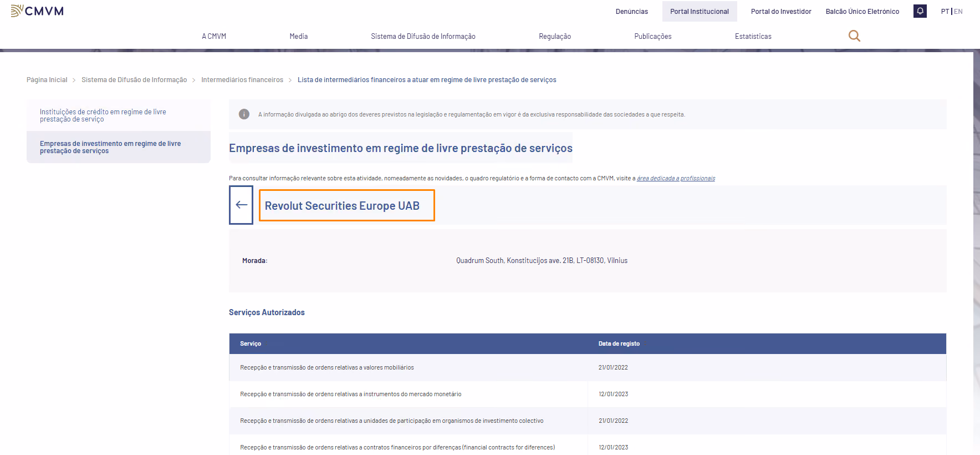Open Intermediários financeiros breadcrumb

(242, 80)
